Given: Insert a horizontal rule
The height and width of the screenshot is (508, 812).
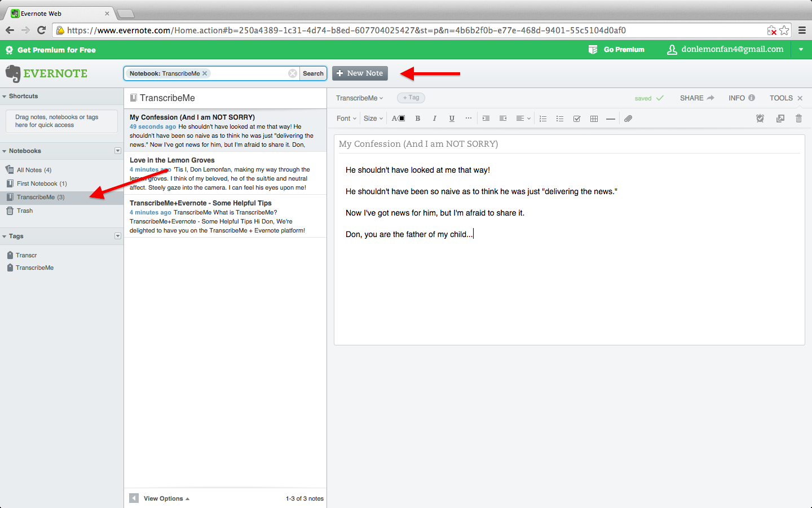Looking at the screenshot, I should click(x=611, y=119).
